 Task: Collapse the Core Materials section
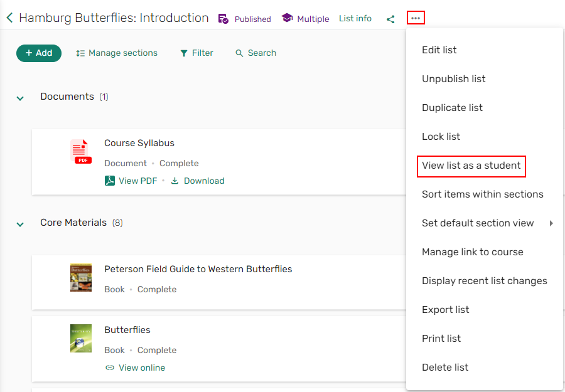tap(20, 224)
